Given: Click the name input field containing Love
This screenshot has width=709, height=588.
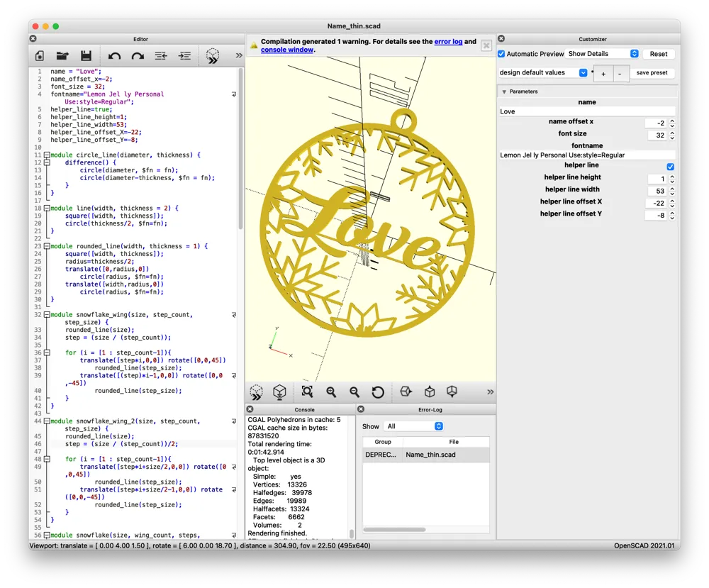Looking at the screenshot, I should click(587, 111).
